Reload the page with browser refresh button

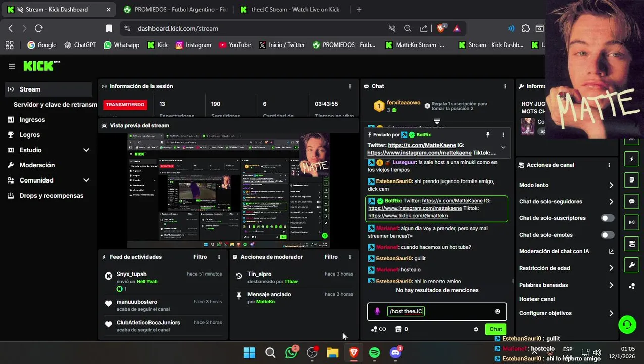coord(39,29)
